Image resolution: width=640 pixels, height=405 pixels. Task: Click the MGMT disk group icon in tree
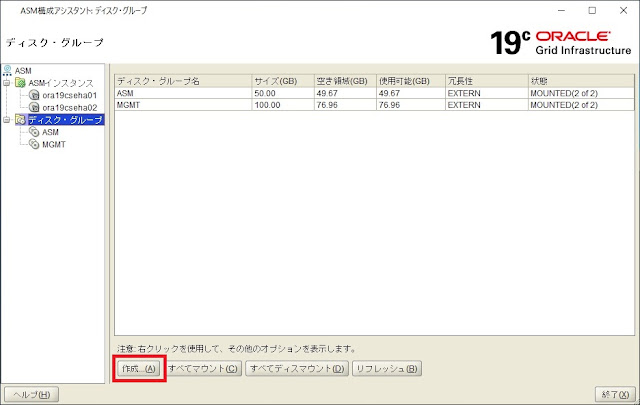(x=34, y=144)
